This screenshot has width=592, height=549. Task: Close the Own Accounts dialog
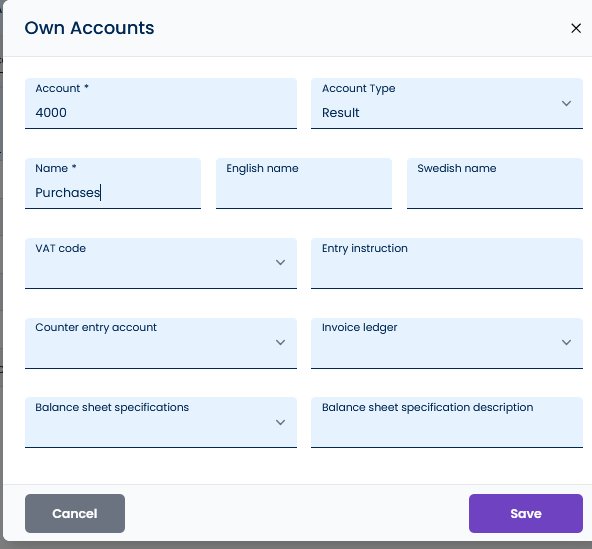pyautogui.click(x=576, y=28)
